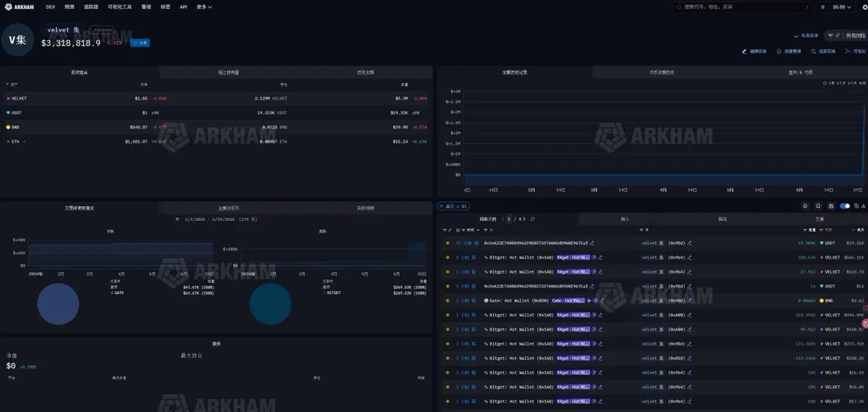Viewport: 868px width, 412px height.
Task: Switch to the 盈利 & 亏损 tab
Action: 800,72
